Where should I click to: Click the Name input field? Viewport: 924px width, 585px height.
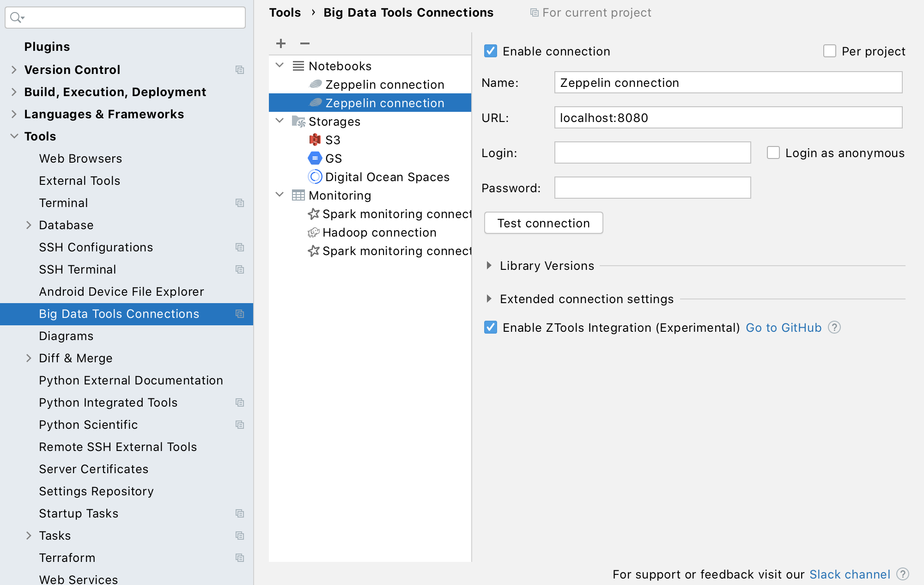[728, 82]
